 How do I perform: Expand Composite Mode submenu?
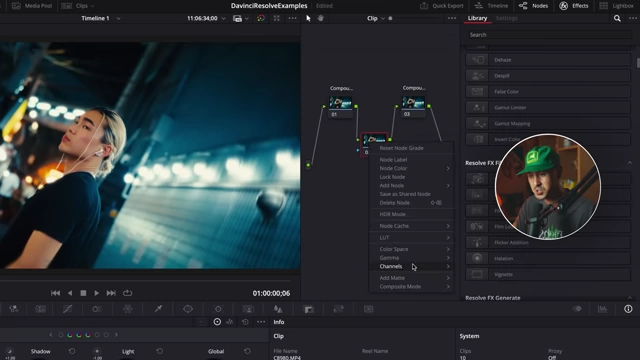click(411, 287)
